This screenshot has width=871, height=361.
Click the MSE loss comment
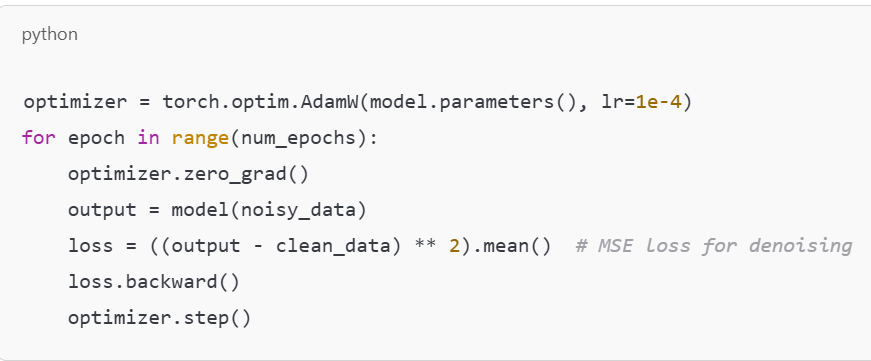(x=714, y=245)
